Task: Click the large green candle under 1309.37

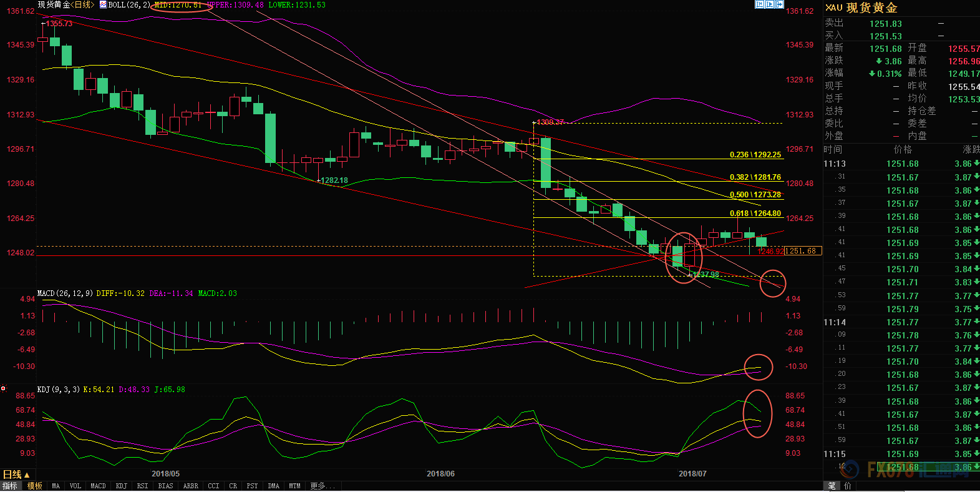Action: tap(546, 163)
